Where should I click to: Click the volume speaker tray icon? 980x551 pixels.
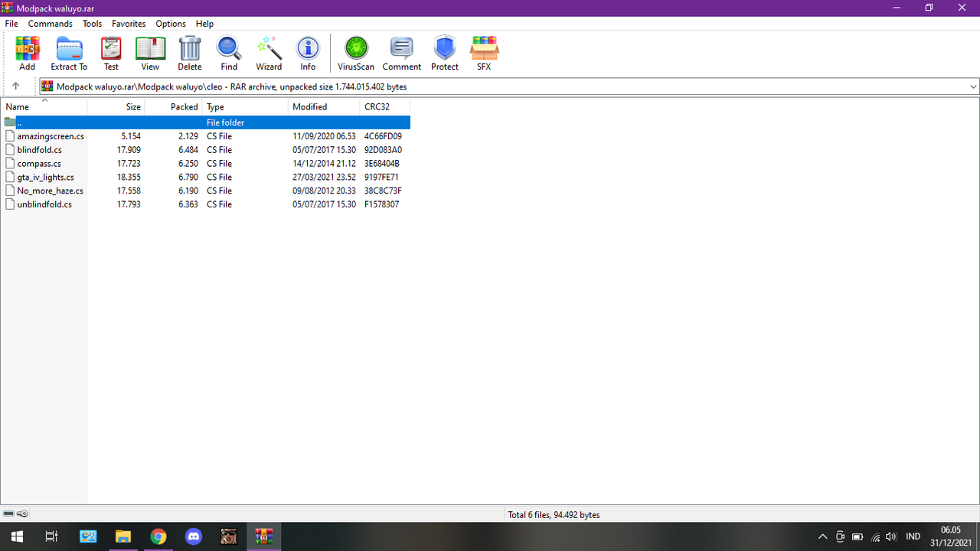[890, 536]
